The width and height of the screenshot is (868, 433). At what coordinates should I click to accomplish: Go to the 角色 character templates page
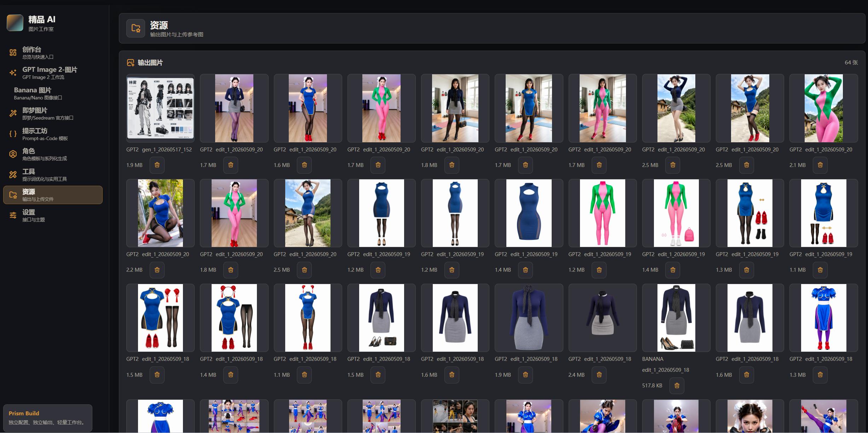coord(53,154)
